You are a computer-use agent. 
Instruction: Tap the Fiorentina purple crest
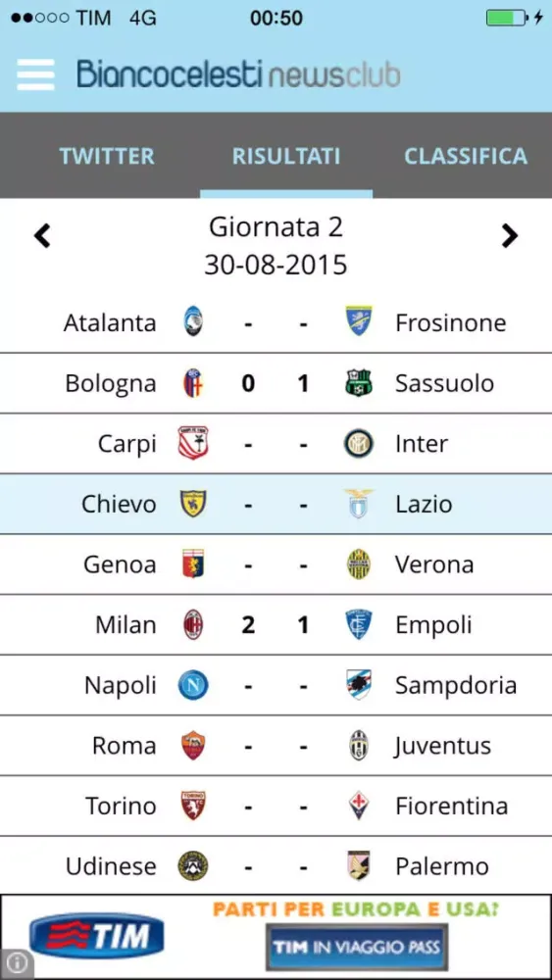click(358, 806)
